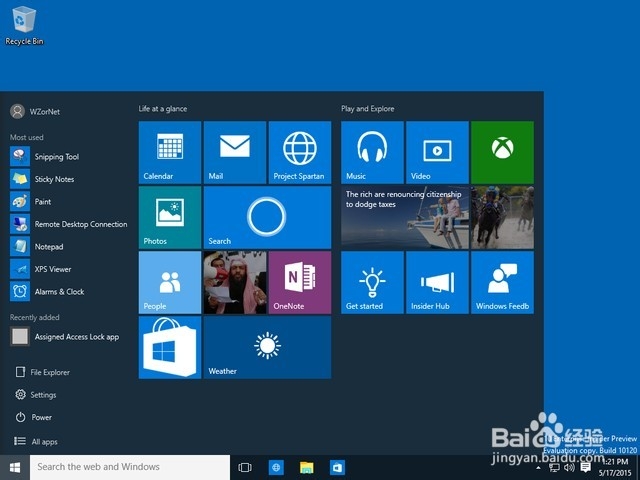This screenshot has height=480, width=640.
Task: Launch the Project Spartan tile
Action: (x=300, y=152)
